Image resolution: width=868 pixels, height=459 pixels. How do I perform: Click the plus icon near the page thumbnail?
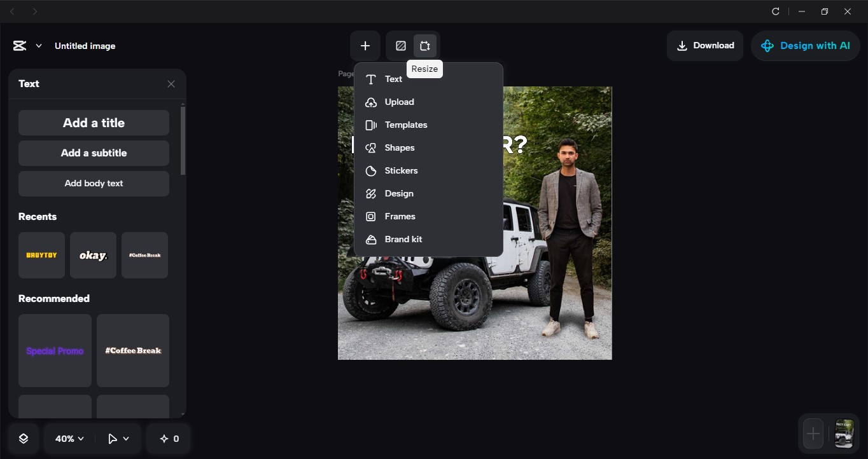click(x=813, y=434)
